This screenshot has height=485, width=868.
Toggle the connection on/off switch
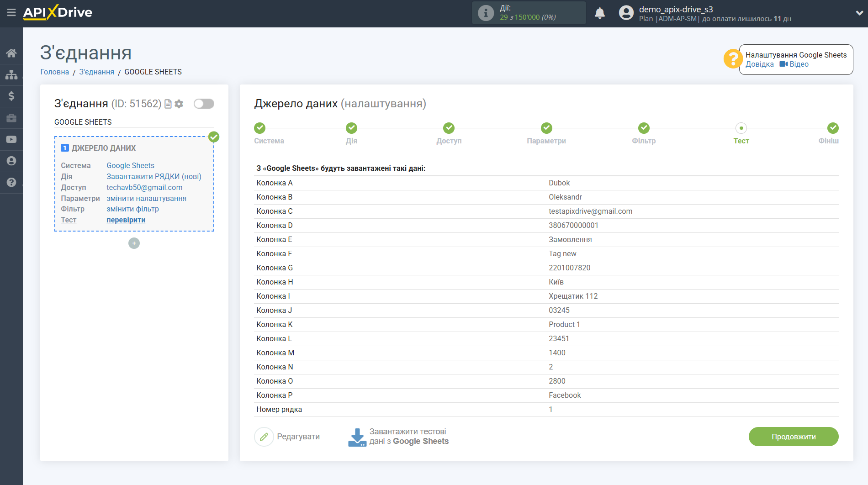pyautogui.click(x=204, y=104)
